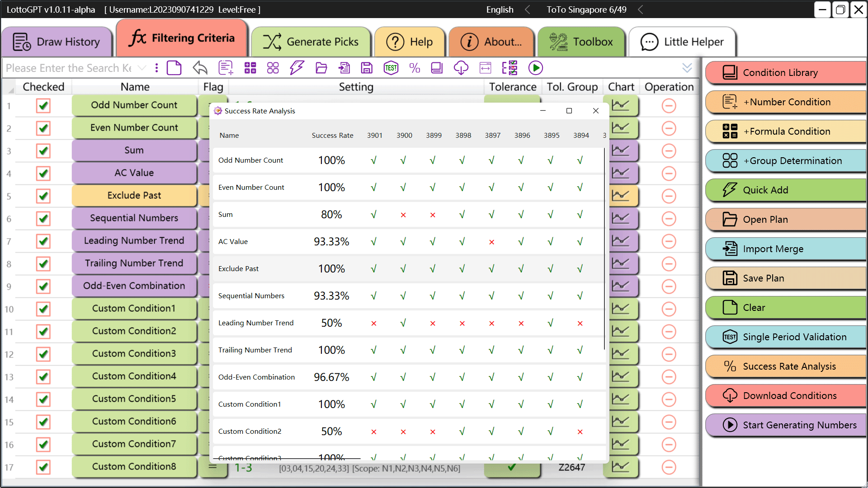Click the undo arrow toolbar icon

[x=200, y=68]
